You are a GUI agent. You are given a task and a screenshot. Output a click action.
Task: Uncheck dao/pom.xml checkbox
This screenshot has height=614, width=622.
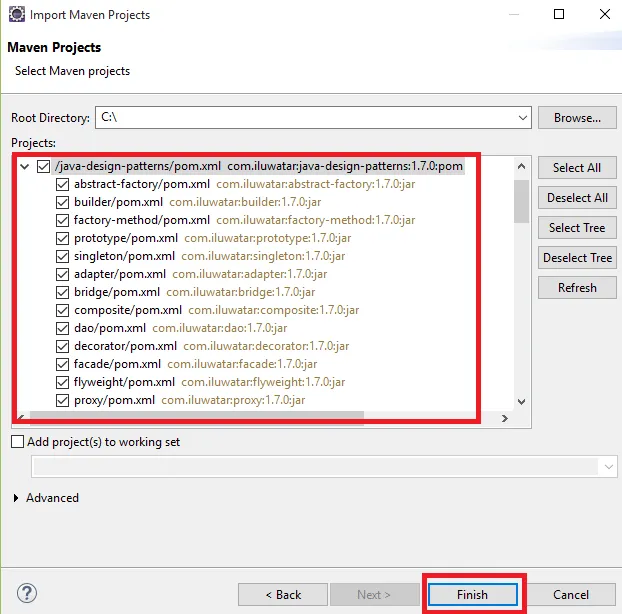click(62, 328)
